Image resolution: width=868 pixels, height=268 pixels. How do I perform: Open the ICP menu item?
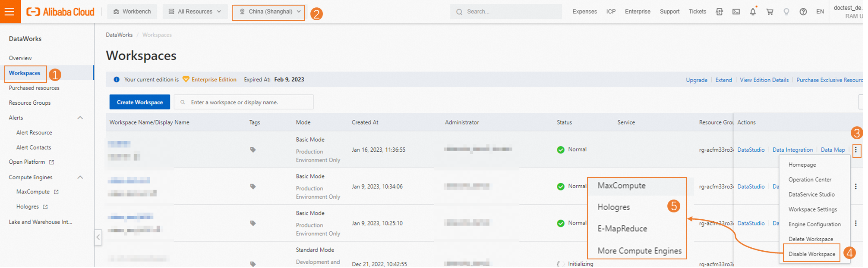[x=611, y=12]
